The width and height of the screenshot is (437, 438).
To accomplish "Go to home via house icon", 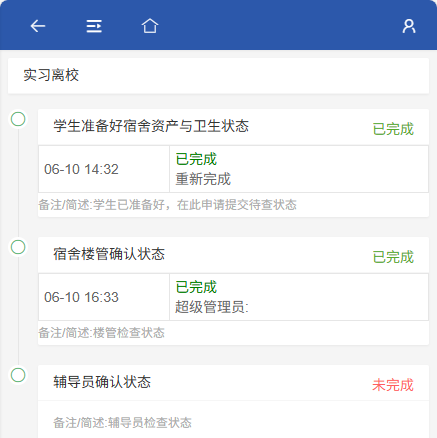I will pyautogui.click(x=150, y=26).
